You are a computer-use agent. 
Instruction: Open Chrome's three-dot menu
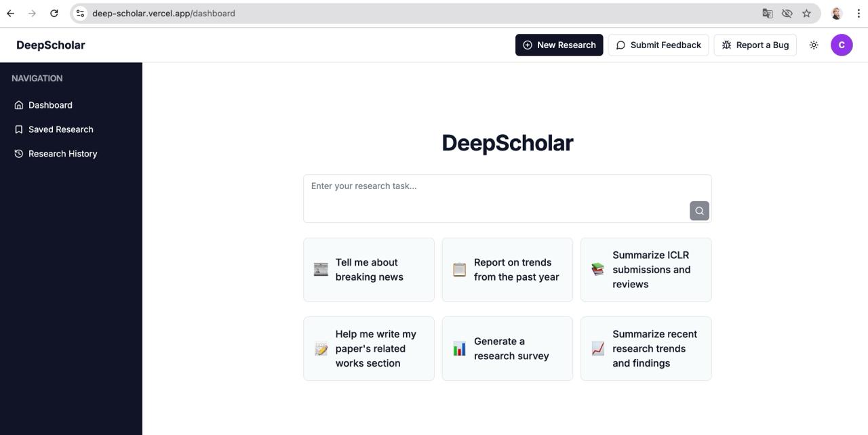(x=859, y=13)
